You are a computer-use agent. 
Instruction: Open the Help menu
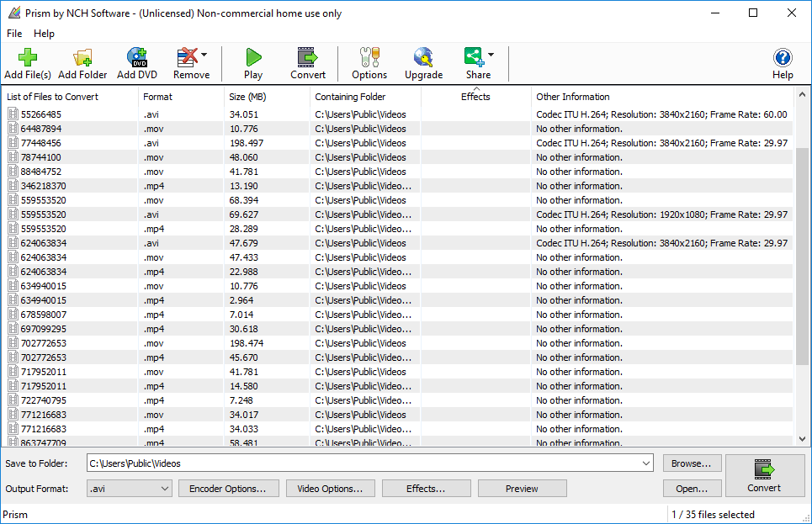[44, 34]
